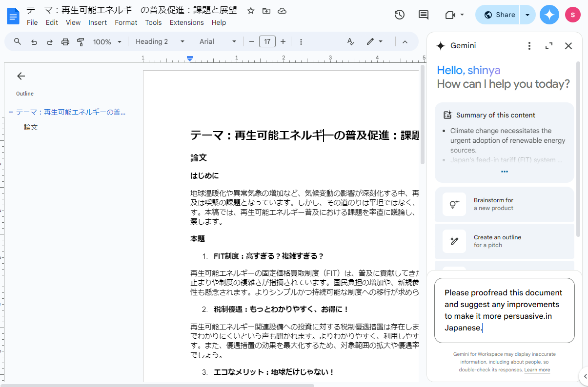Open the Edit menu
Screen dimensions: 588x387
52,22
